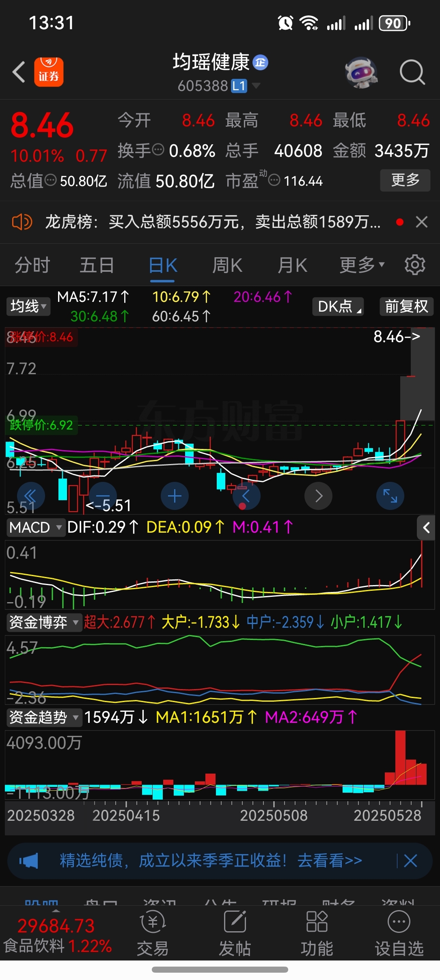Zoom out chart with minus button

pyautogui.click(x=103, y=496)
